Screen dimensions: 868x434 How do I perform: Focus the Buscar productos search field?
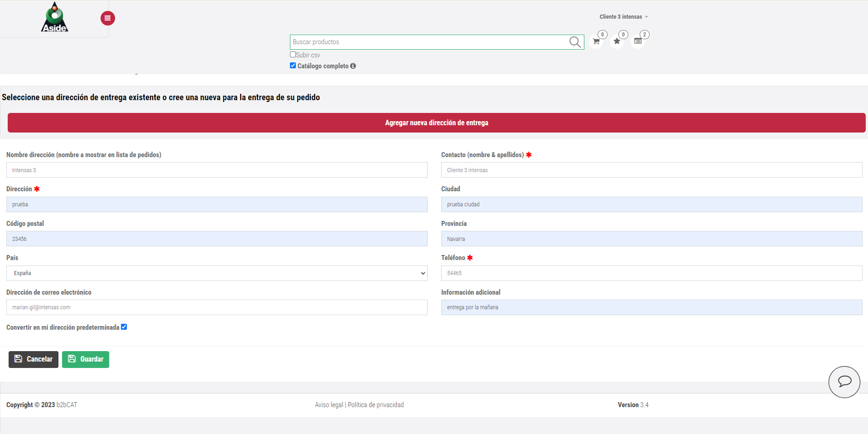tap(428, 42)
